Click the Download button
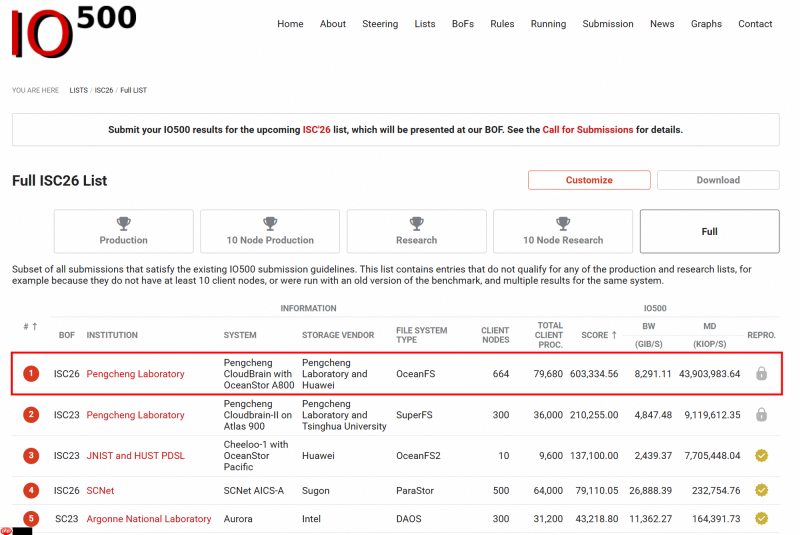The height and width of the screenshot is (535, 800). point(718,180)
